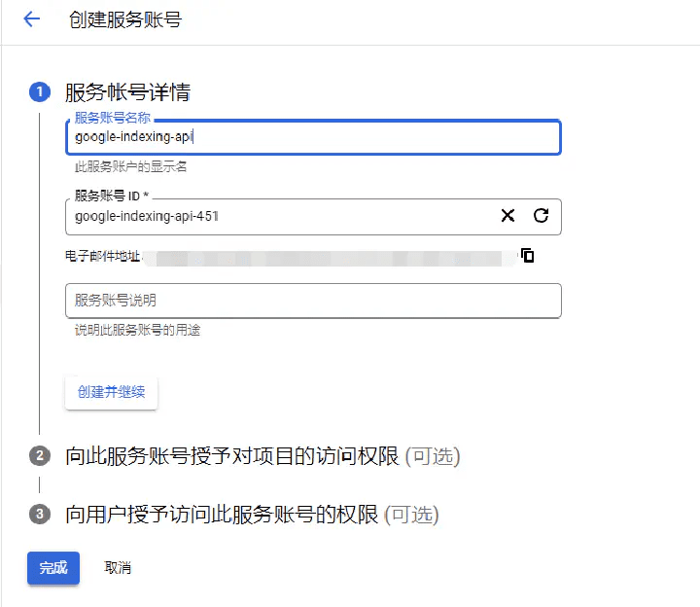The width and height of the screenshot is (700, 607).
Task: Click the 服务帐号详情 step heading
Action: coord(127,92)
